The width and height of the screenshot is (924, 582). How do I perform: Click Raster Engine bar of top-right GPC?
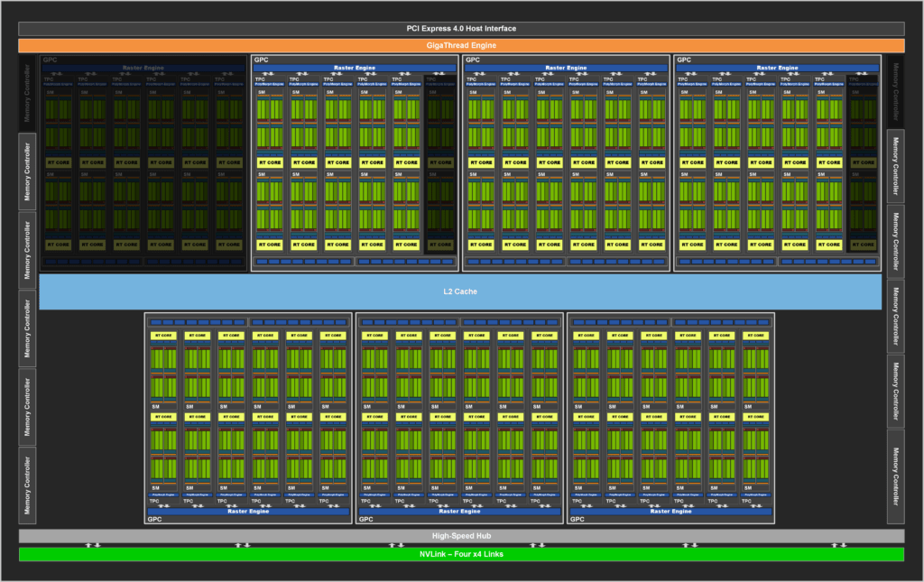pyautogui.click(x=777, y=68)
